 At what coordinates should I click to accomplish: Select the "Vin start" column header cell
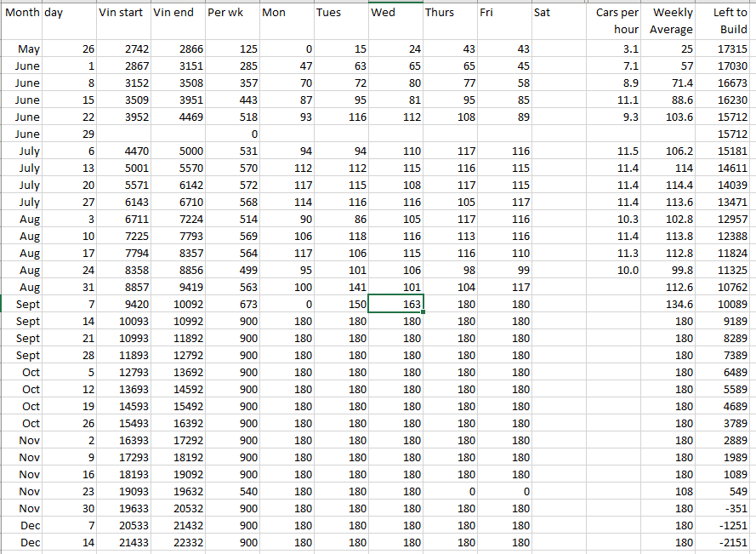tap(123, 14)
